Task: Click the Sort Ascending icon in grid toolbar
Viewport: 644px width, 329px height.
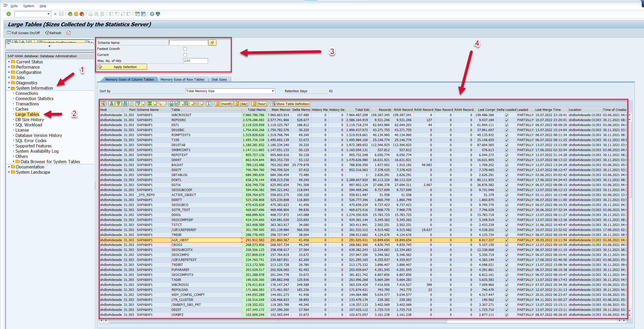Action: coord(112,104)
